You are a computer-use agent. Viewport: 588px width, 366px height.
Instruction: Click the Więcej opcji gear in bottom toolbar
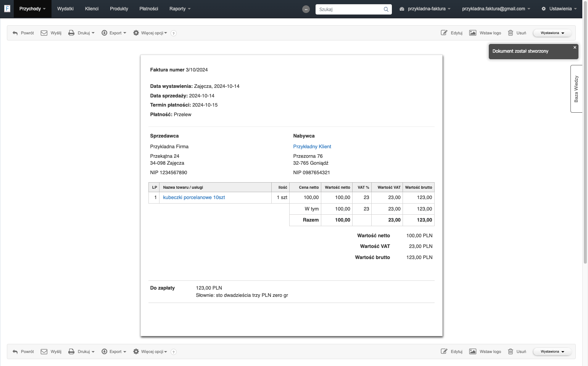(x=136, y=351)
